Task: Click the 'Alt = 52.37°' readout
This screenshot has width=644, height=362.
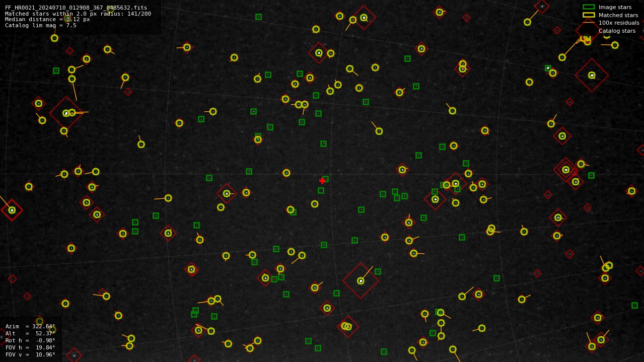Action: tap(30, 333)
